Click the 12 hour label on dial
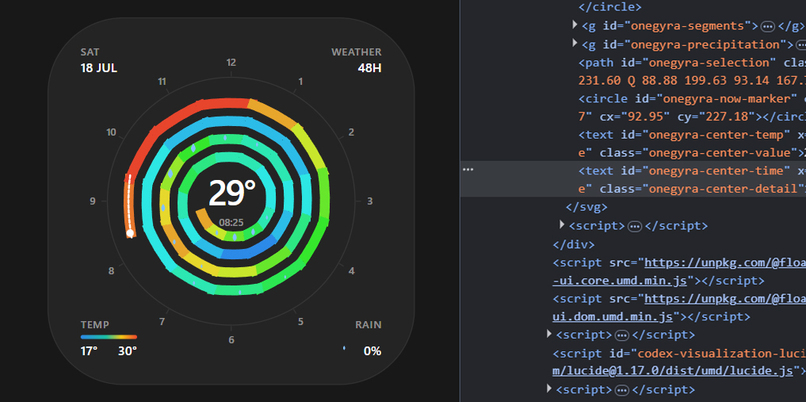 coord(231,63)
